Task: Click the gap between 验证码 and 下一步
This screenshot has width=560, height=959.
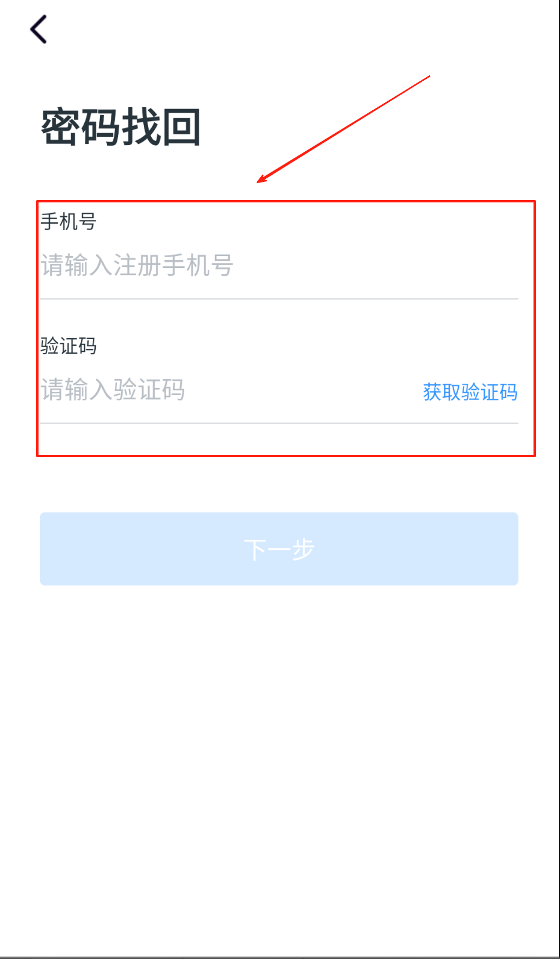Action: [x=279, y=485]
